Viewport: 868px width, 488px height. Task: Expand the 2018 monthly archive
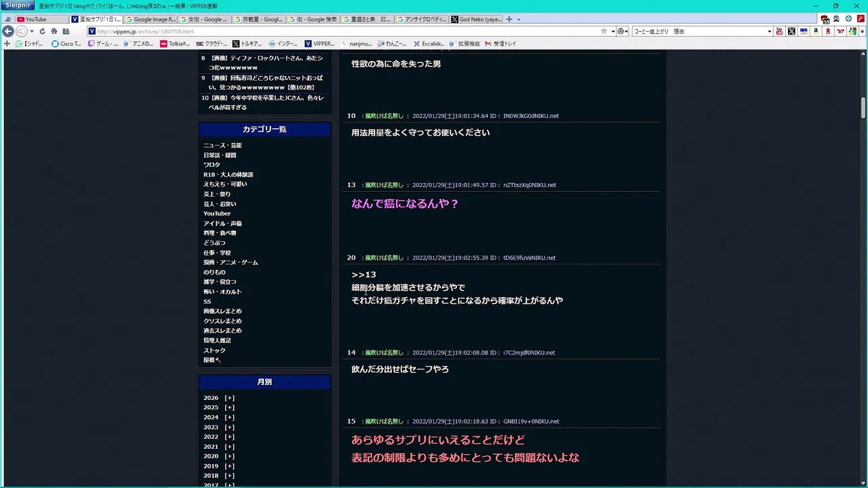click(230, 476)
